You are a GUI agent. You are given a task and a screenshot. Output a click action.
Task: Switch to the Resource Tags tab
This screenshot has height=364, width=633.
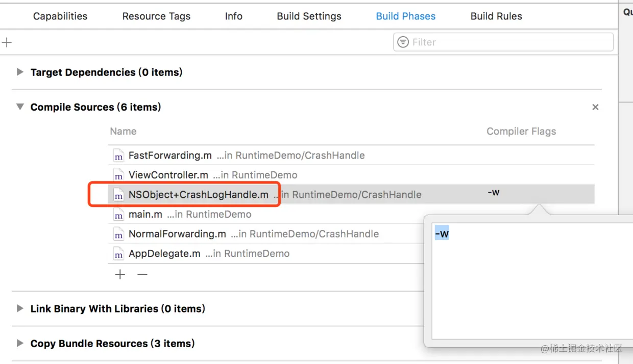(x=156, y=16)
